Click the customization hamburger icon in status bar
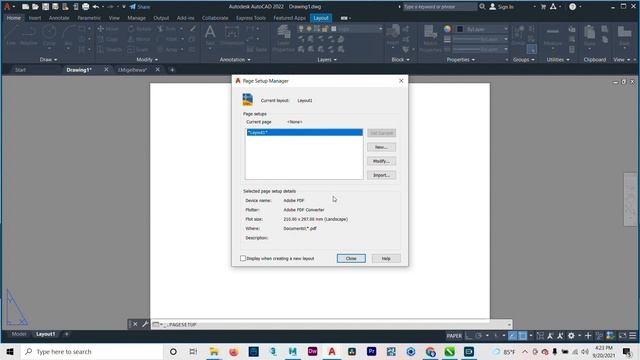This screenshot has height=360, width=640. (633, 336)
